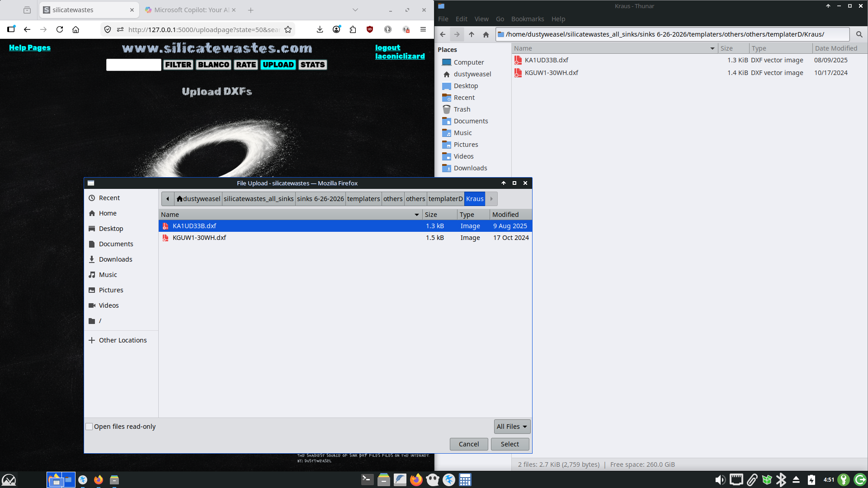Click Select button in file dialog

click(x=510, y=444)
